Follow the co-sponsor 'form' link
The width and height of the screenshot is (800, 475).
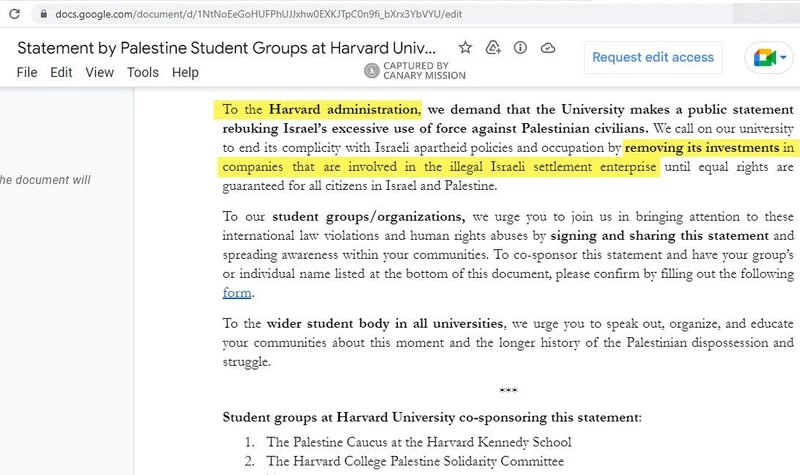237,293
